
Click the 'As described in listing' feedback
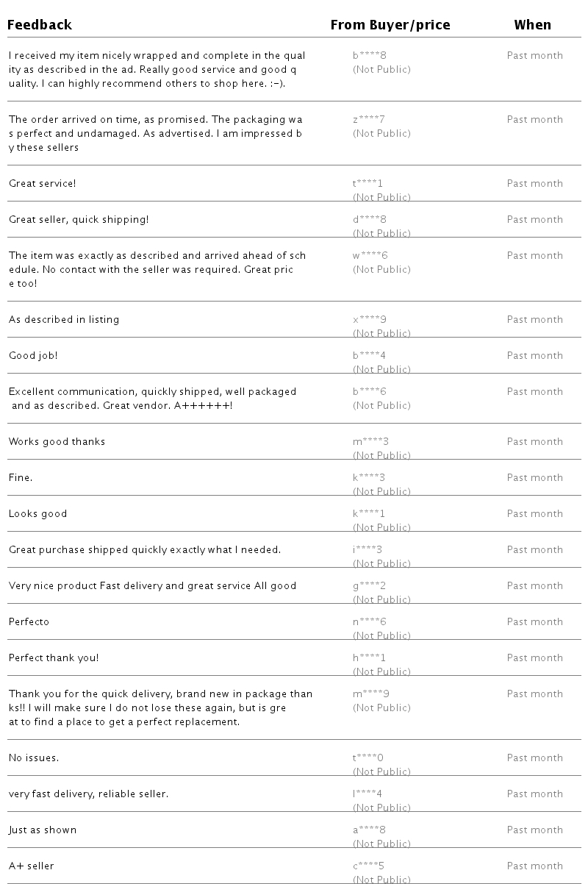[x=64, y=319]
